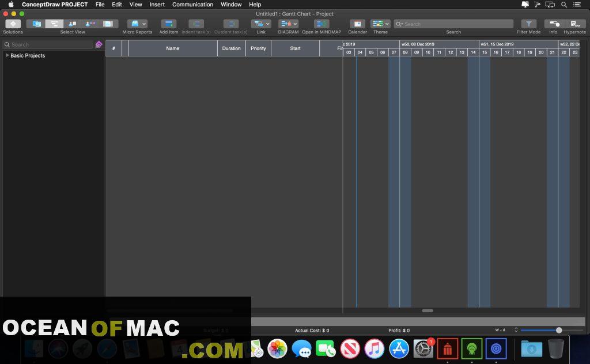Click the toolbar Search field
The width and height of the screenshot is (590, 364).
tap(453, 24)
